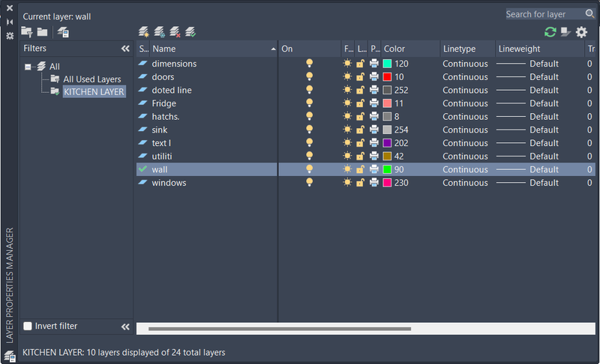The width and height of the screenshot is (600, 364).
Task: Create a new property filter
Action: point(27,32)
